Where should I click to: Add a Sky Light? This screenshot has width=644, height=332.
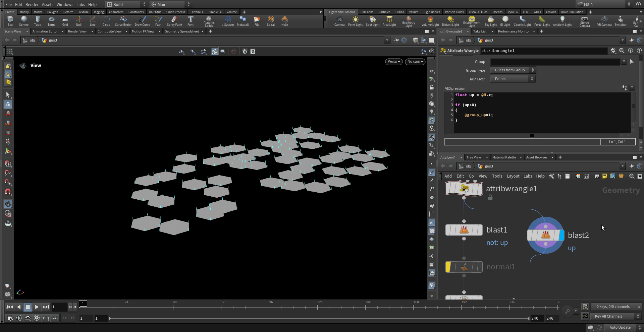click(491, 21)
